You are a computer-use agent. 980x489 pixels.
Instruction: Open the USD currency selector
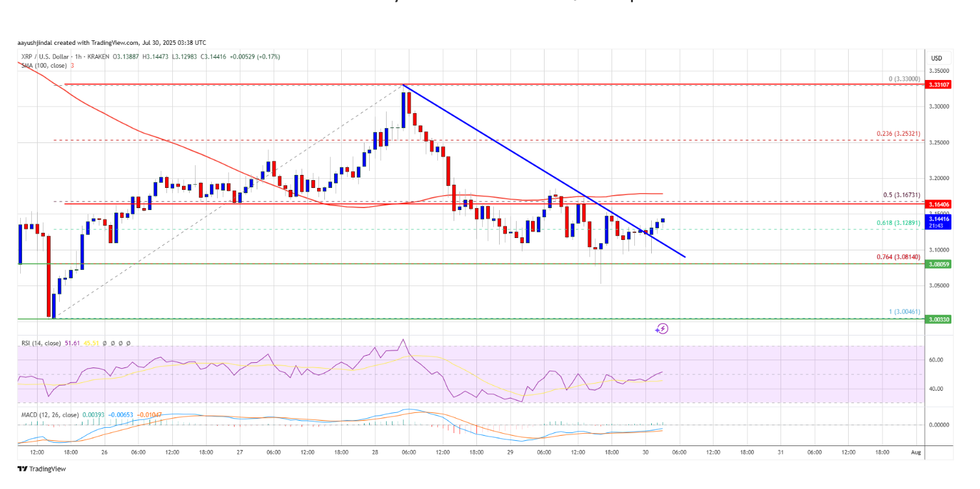coord(936,59)
